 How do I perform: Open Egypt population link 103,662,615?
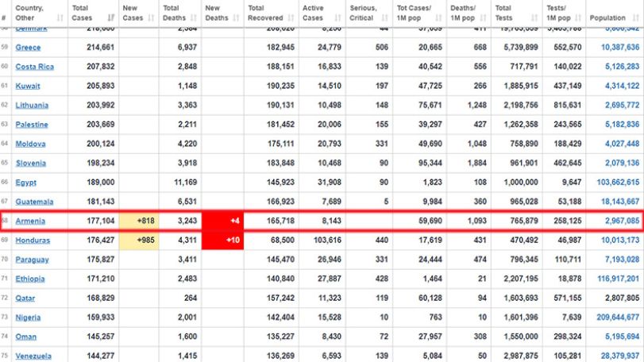618,183
